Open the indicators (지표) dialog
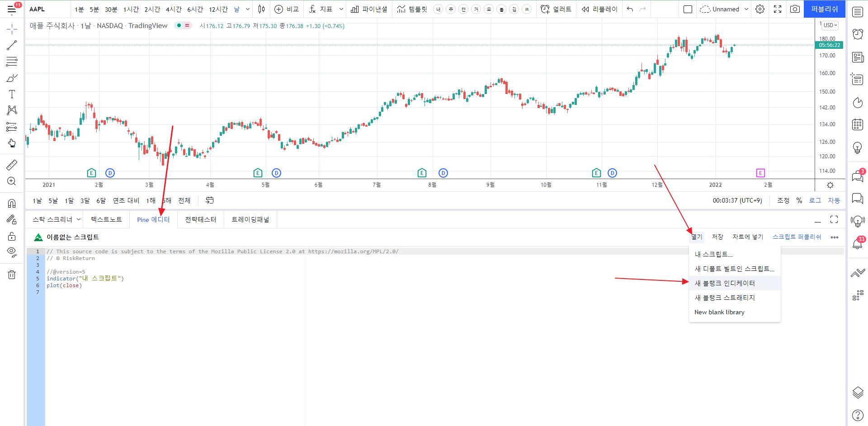Screen dimensions: 868x426 tap(321, 9)
